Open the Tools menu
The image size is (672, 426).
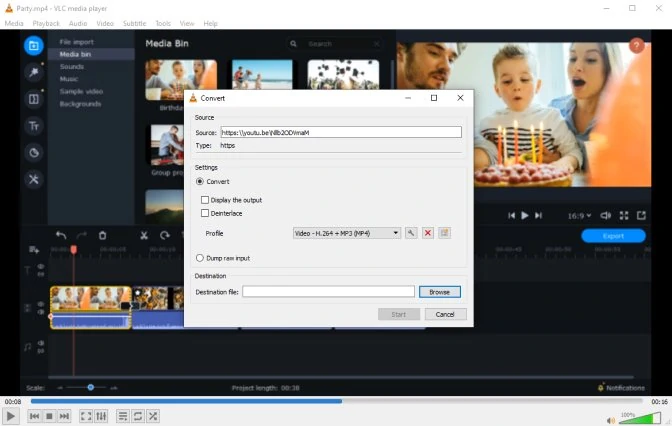click(x=163, y=24)
